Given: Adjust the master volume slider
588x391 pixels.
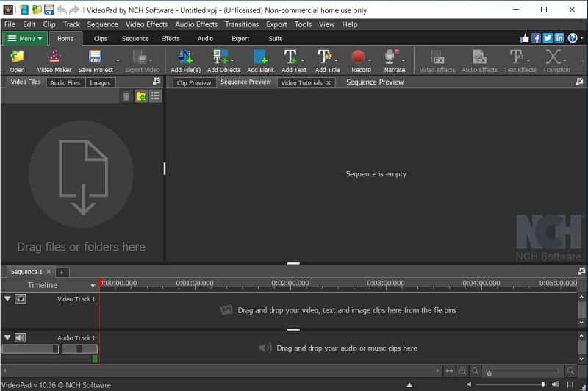Looking at the screenshot, I should pyautogui.click(x=510, y=384).
